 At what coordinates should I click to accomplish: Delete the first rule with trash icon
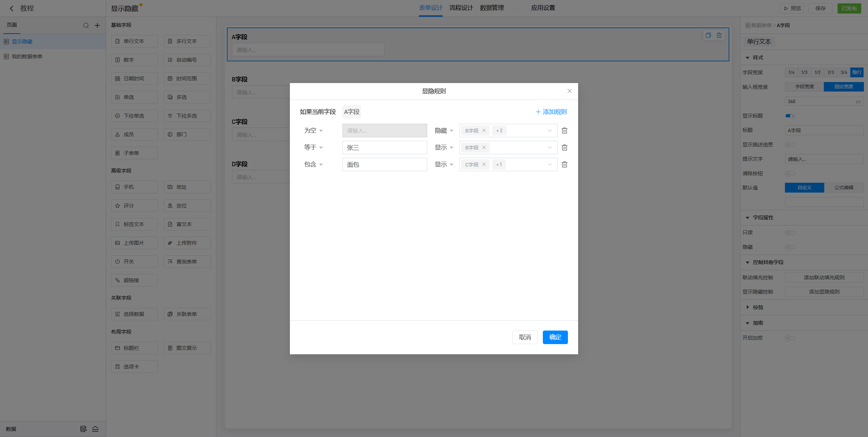coord(564,131)
